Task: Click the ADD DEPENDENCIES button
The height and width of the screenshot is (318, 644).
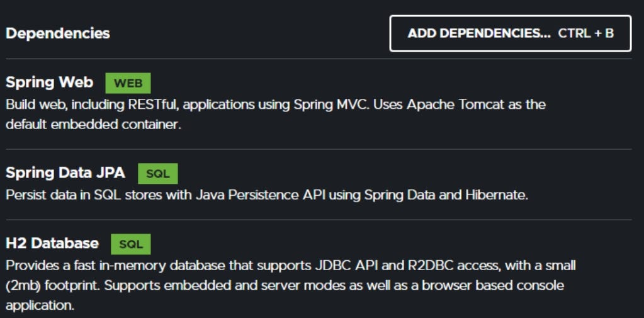Action: coord(478,33)
